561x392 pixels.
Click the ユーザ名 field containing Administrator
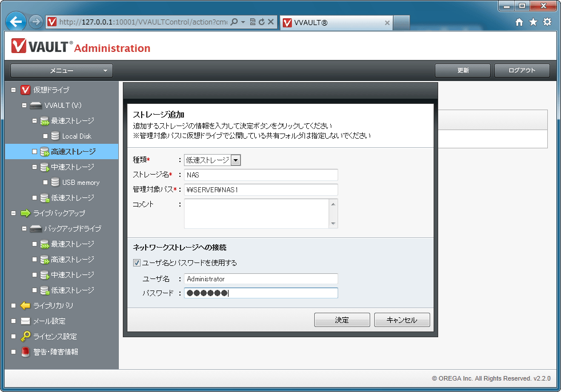261,278
